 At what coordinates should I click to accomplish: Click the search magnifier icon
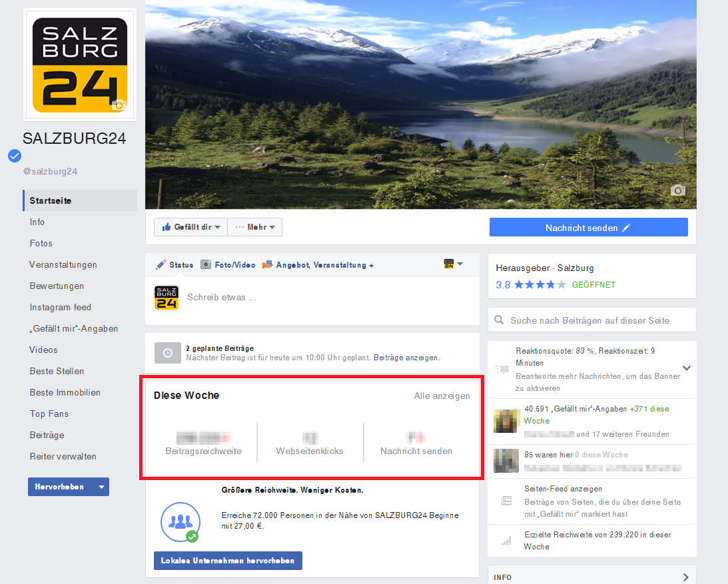(x=499, y=320)
